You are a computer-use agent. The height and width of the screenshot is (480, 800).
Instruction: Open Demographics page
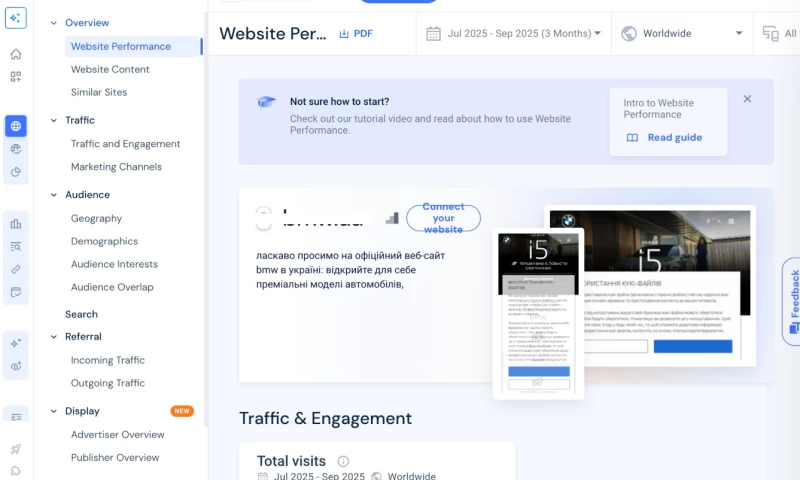click(105, 241)
